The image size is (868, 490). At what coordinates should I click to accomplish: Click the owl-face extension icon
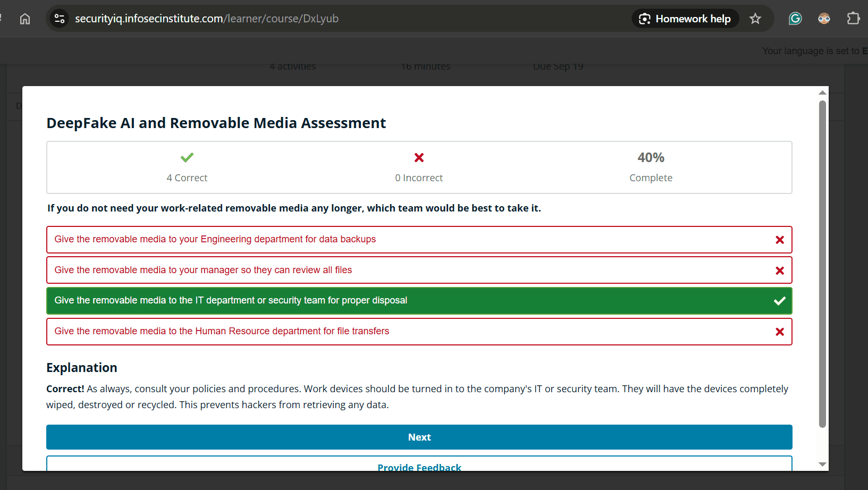pyautogui.click(x=824, y=19)
